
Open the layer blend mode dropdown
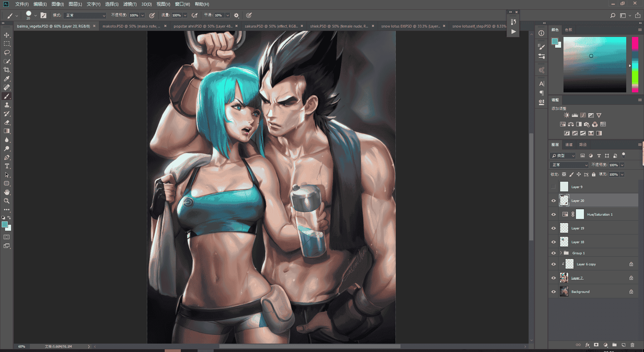(x=569, y=165)
